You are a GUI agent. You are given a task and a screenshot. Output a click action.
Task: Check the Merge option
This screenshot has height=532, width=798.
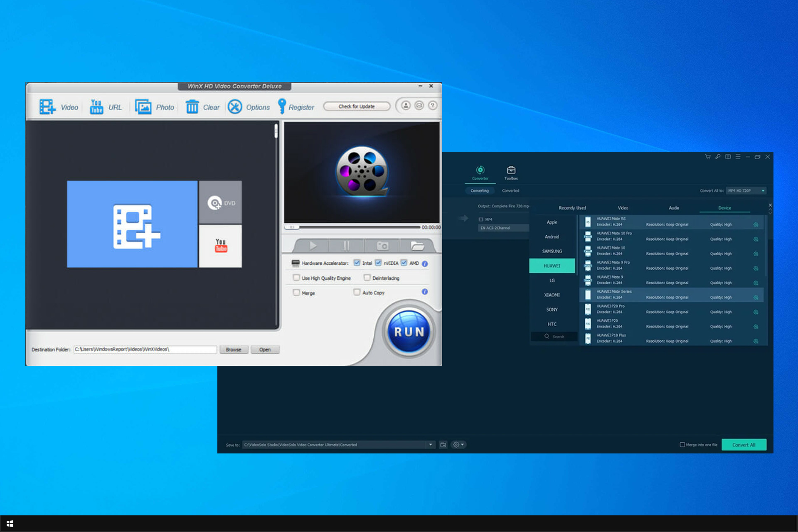point(296,293)
